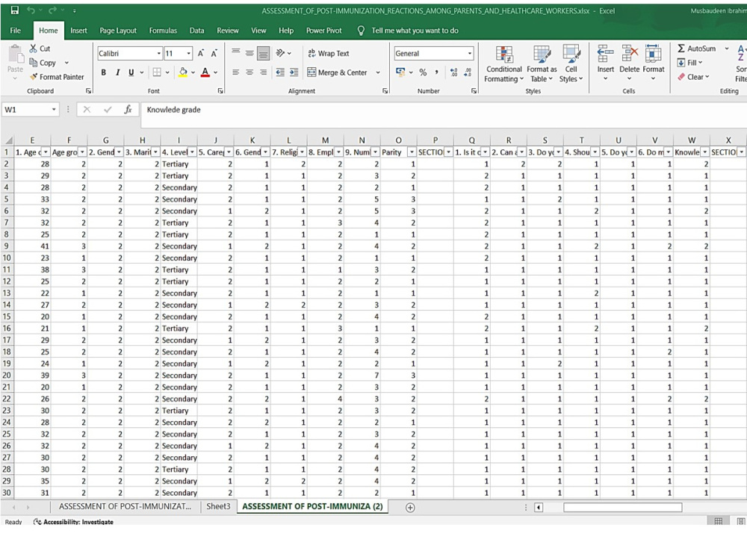This screenshot has height=560, width=747.
Task: Toggle Italic formatting
Action: click(x=117, y=72)
